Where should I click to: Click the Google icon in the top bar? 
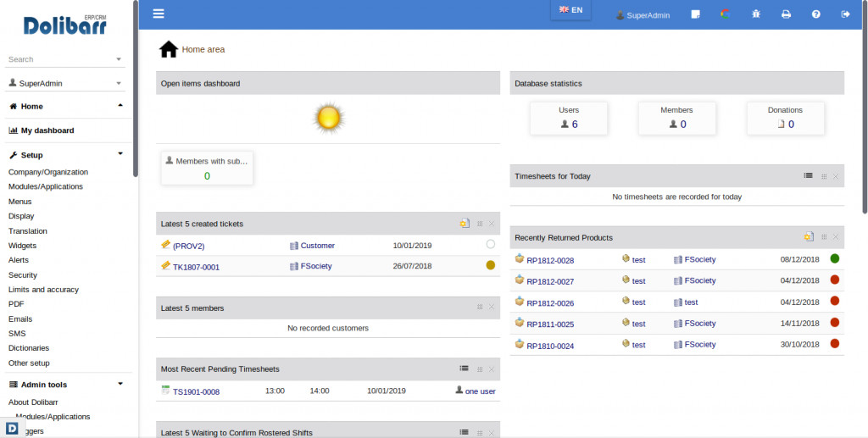coord(725,14)
